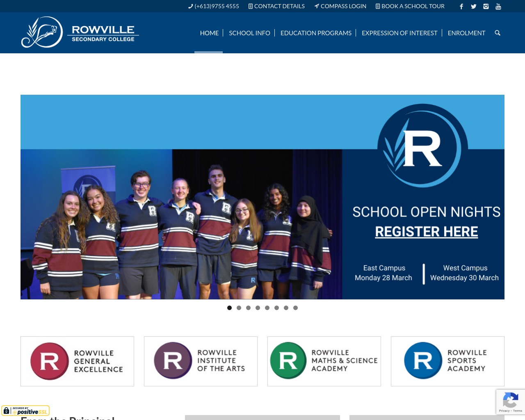The width and height of the screenshot is (525, 420).
Task: Open Rowville Sports Academy card
Action: 447,361
